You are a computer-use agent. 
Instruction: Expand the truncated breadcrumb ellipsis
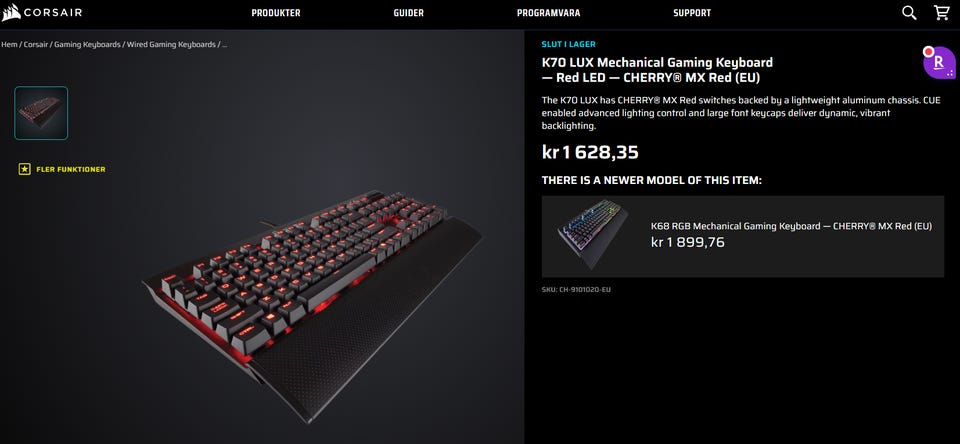pos(224,45)
